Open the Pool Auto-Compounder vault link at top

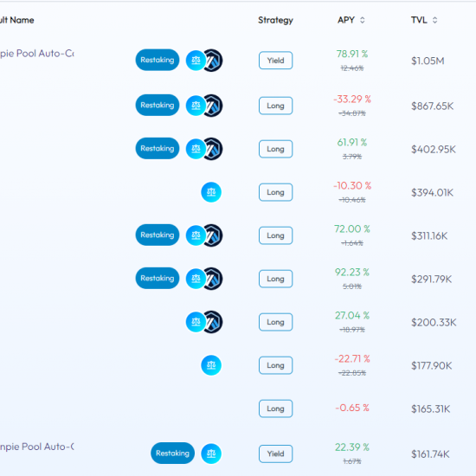point(36,54)
